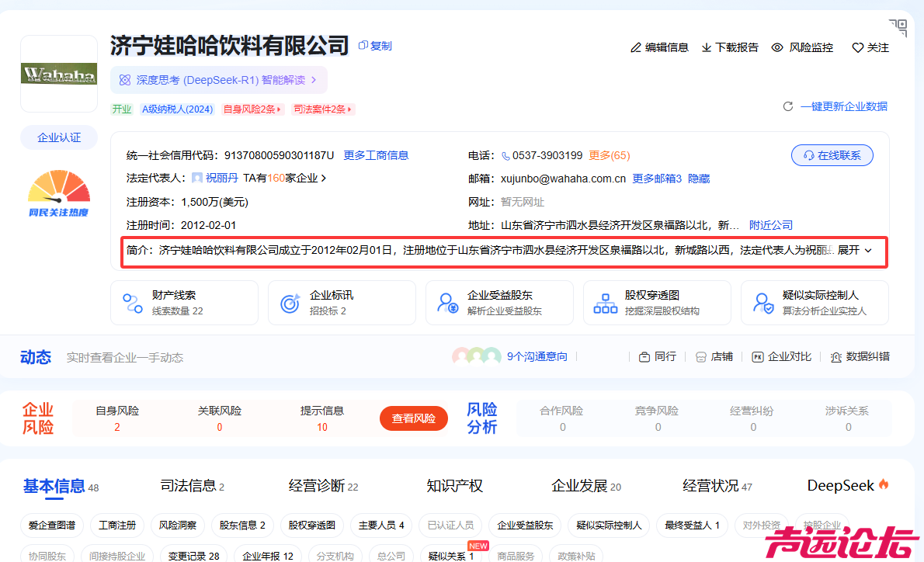Open the 财产线索 card
Screen dimensions: 924x562
pos(185,302)
